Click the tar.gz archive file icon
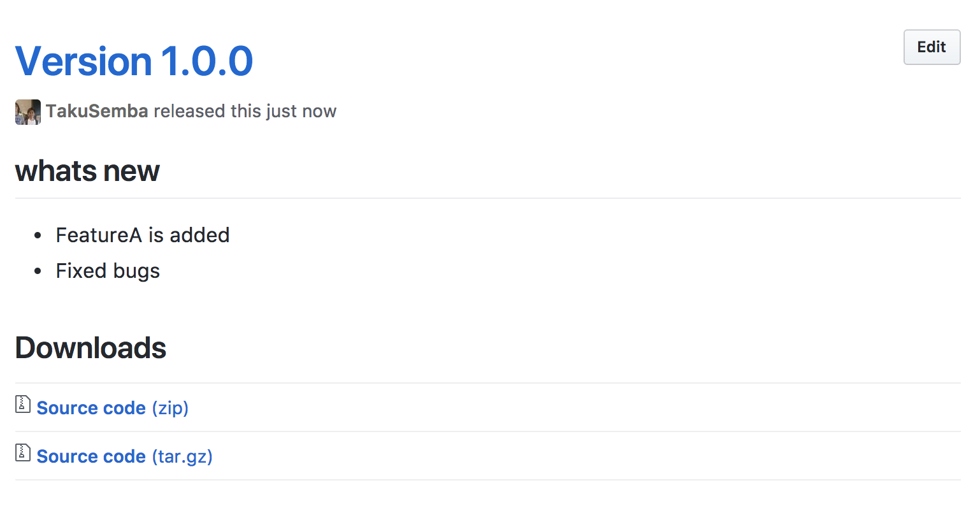Viewport: 980px width, 506px height. pyautogui.click(x=23, y=452)
